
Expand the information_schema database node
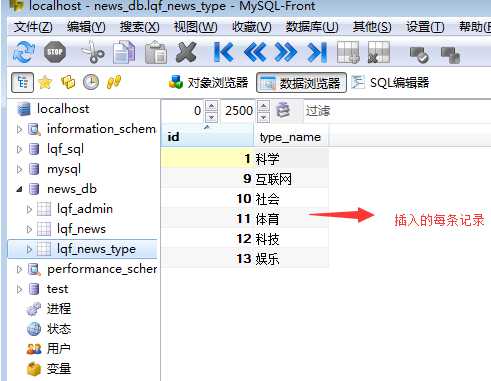click(x=19, y=129)
